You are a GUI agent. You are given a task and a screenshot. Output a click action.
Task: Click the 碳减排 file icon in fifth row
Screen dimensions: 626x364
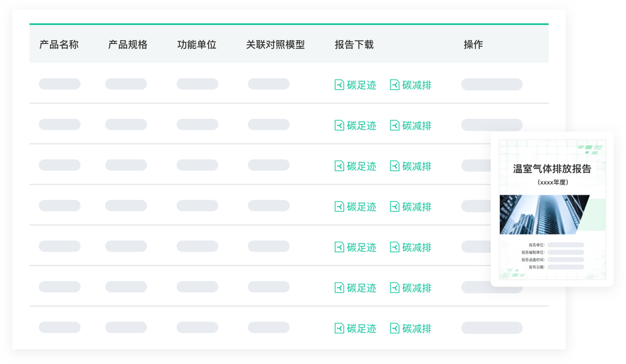click(x=395, y=247)
